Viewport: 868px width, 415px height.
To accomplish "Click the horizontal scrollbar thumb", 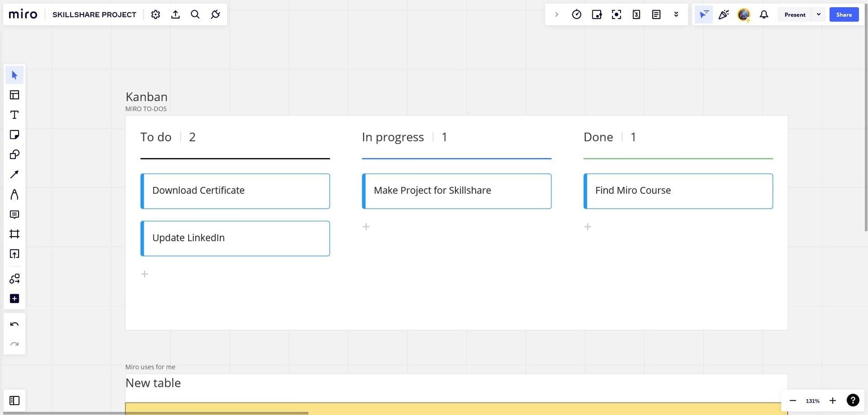I will [x=155, y=413].
